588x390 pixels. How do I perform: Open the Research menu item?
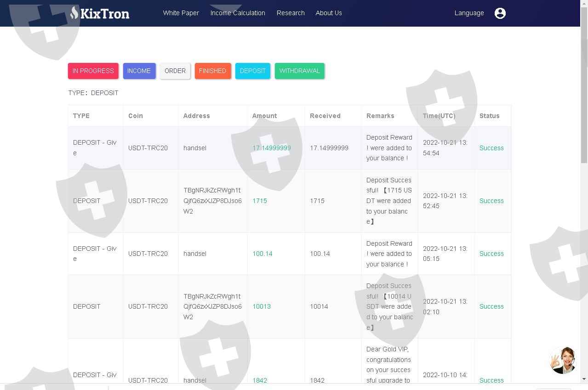click(291, 13)
